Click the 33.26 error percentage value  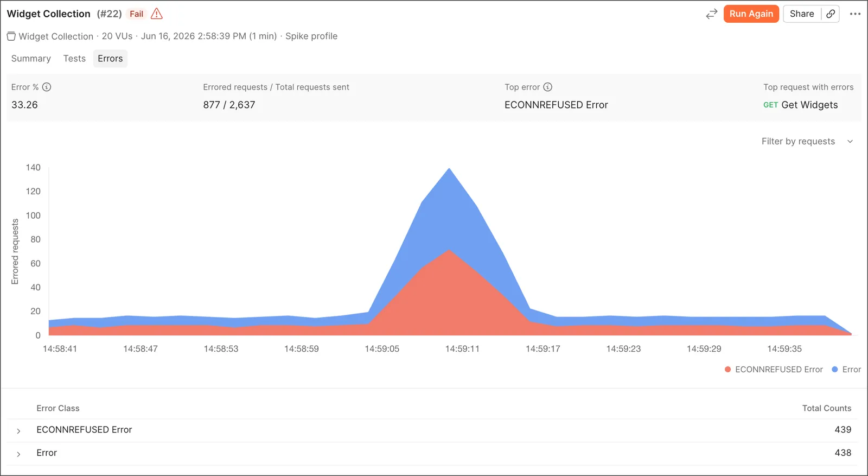point(24,105)
